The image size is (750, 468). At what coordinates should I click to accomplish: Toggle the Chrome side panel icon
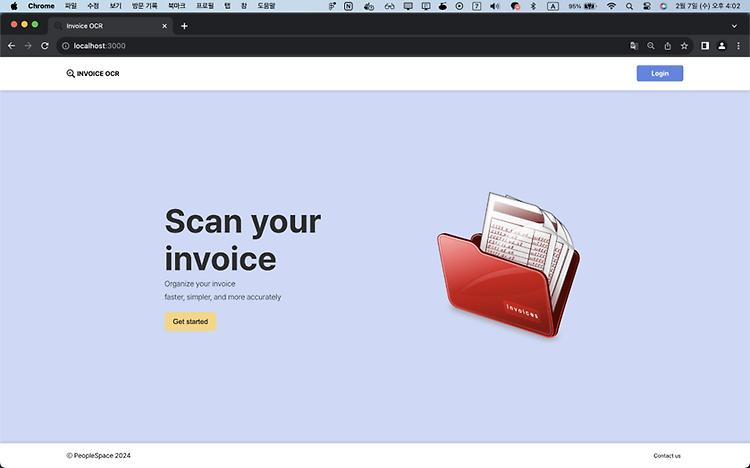[705, 46]
